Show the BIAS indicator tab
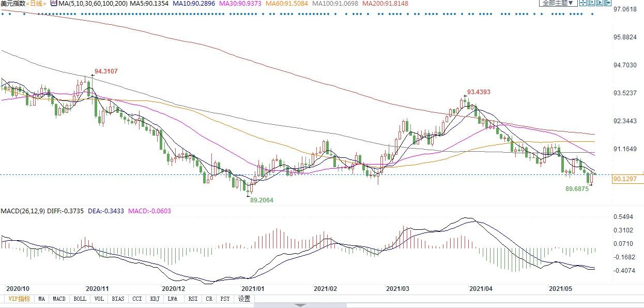Screen dimensions: 644x308 pos(118,299)
